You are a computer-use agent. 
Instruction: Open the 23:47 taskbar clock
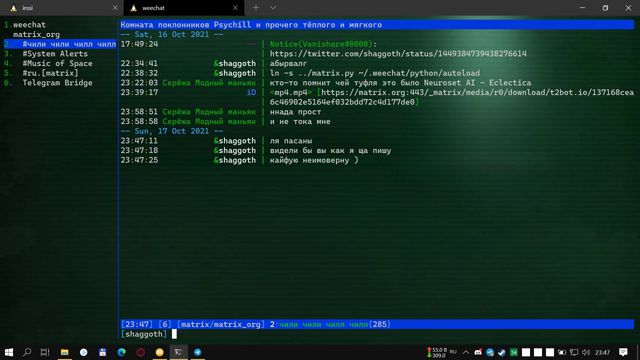coord(602,352)
